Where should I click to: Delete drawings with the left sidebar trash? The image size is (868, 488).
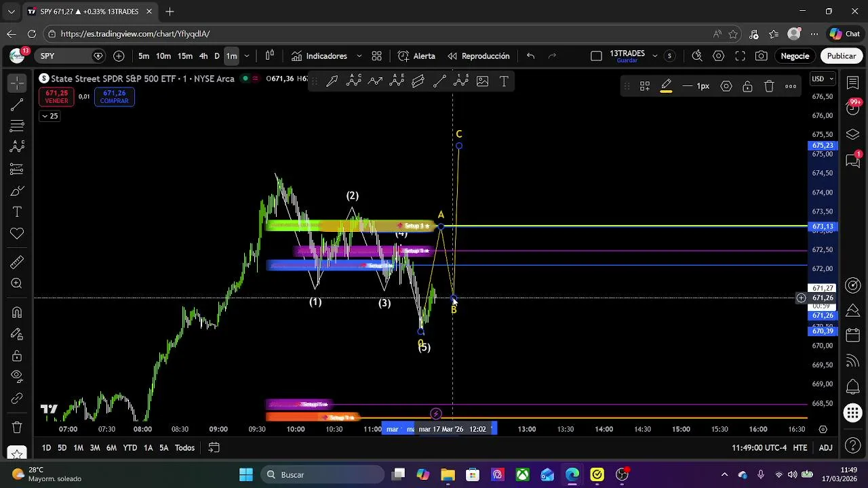[x=17, y=428]
